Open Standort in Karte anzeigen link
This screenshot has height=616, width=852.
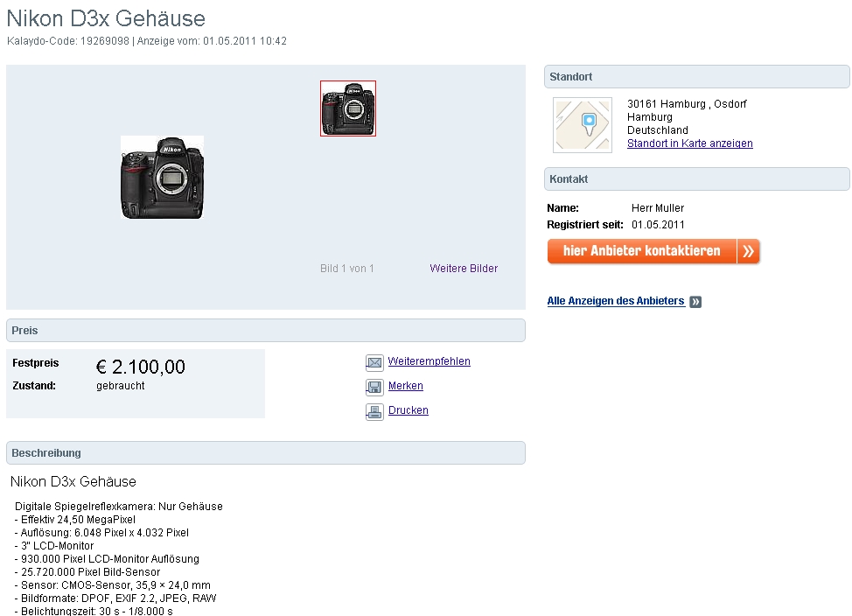point(689,143)
